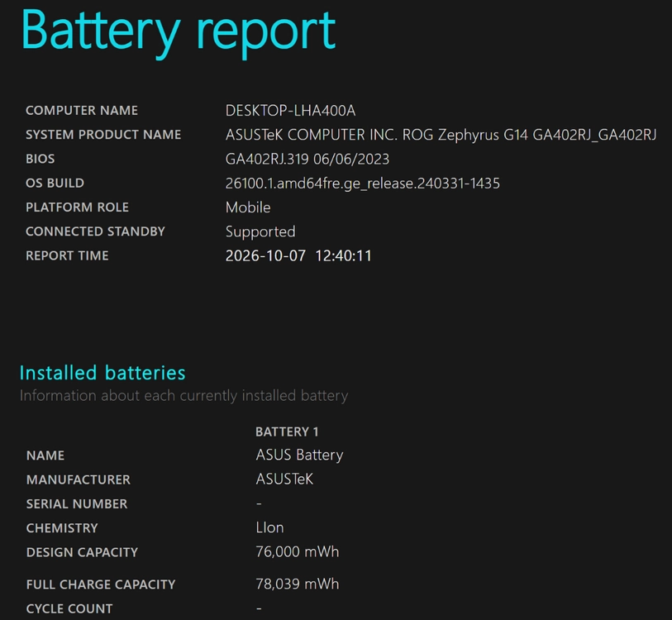Image resolution: width=672 pixels, height=620 pixels.
Task: Click the SERIAL NUMBER label
Action: 77,503
